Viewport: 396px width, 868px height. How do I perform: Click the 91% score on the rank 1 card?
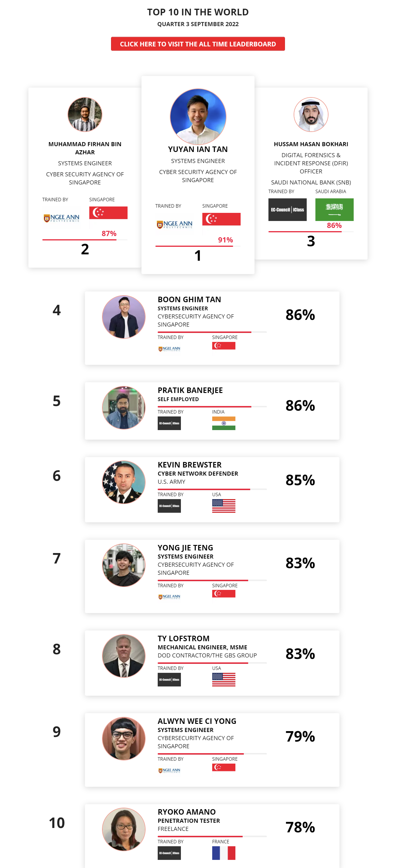tap(225, 240)
